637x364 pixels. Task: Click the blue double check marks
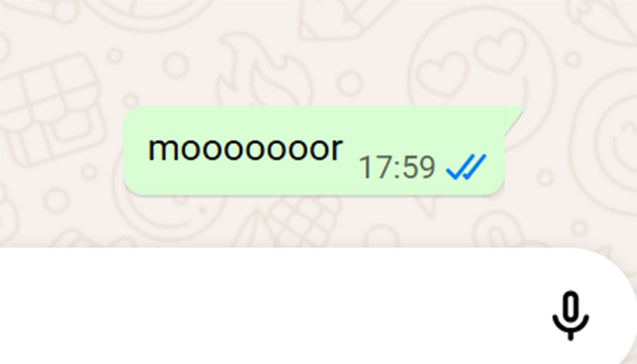coord(466,167)
